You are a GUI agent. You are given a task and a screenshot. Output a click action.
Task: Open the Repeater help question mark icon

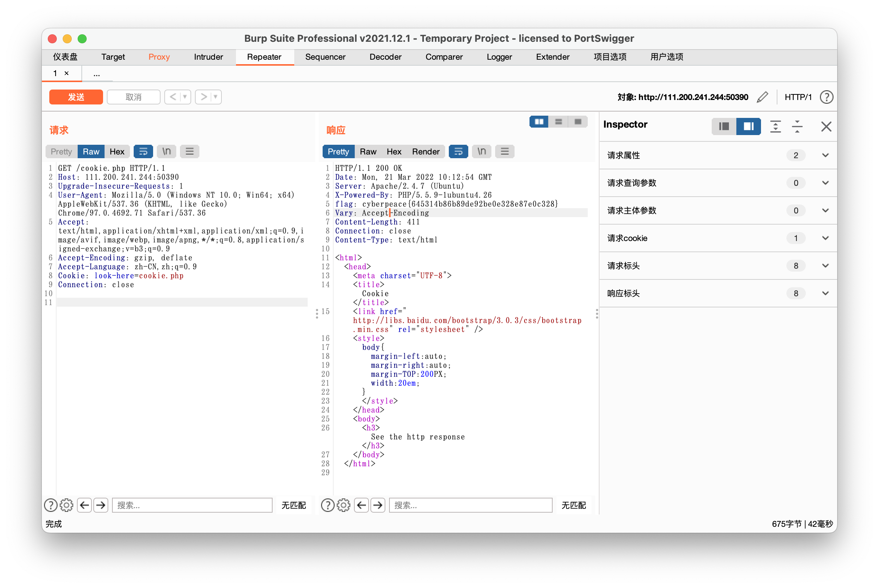[x=826, y=97]
